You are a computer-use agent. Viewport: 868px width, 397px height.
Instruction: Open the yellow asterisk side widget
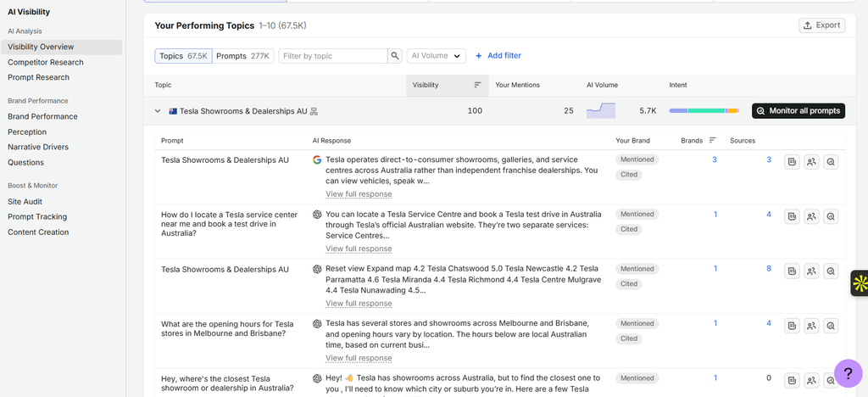860,283
